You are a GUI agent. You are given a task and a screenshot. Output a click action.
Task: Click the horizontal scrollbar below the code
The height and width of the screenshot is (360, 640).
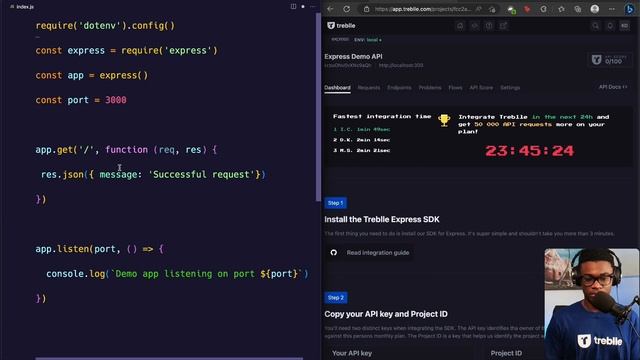pos(169,358)
